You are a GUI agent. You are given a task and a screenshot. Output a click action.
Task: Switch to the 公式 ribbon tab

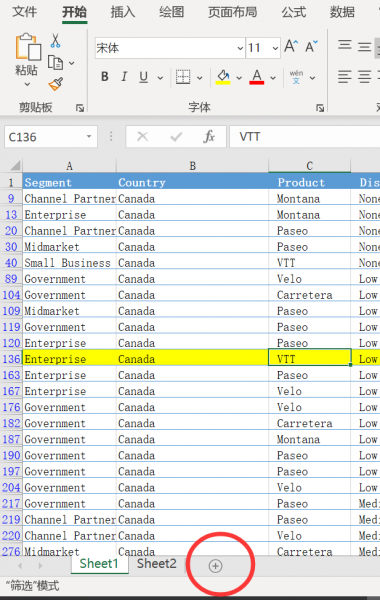(x=294, y=12)
